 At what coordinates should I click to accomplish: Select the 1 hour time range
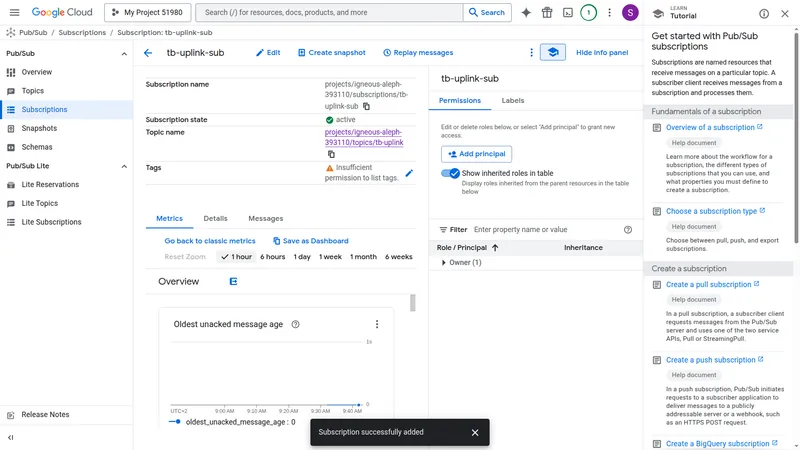pos(237,257)
